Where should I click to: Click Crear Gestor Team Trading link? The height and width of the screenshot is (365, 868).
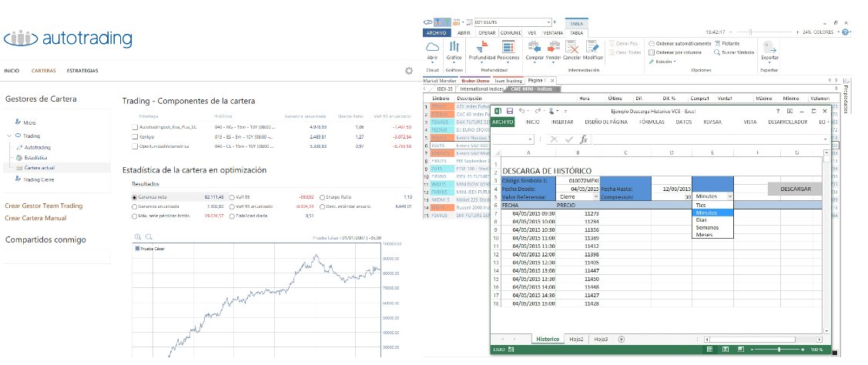click(44, 206)
